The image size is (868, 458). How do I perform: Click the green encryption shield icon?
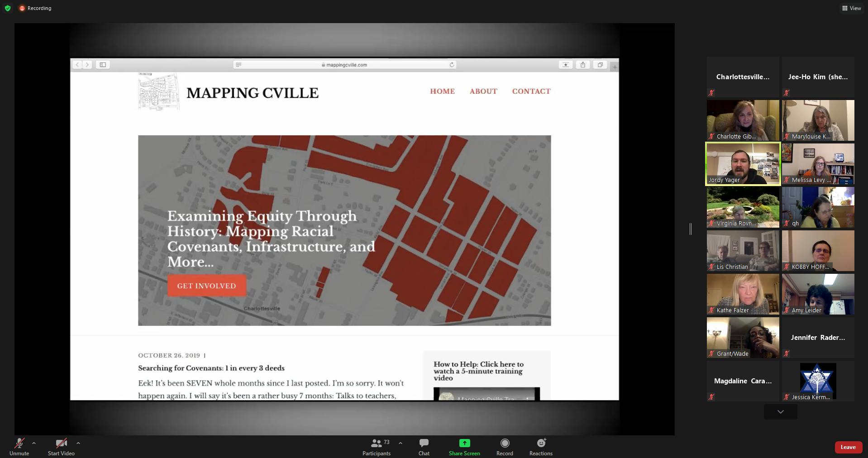8,8
